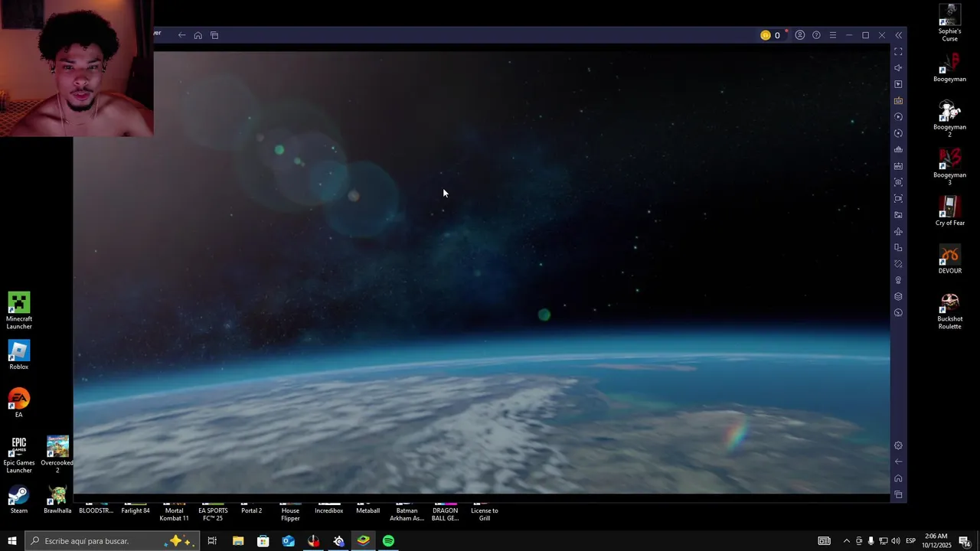Screen dimensions: 980x551
Task: Select the EA SPORTS FC 25 desktop label
Action: point(213,514)
